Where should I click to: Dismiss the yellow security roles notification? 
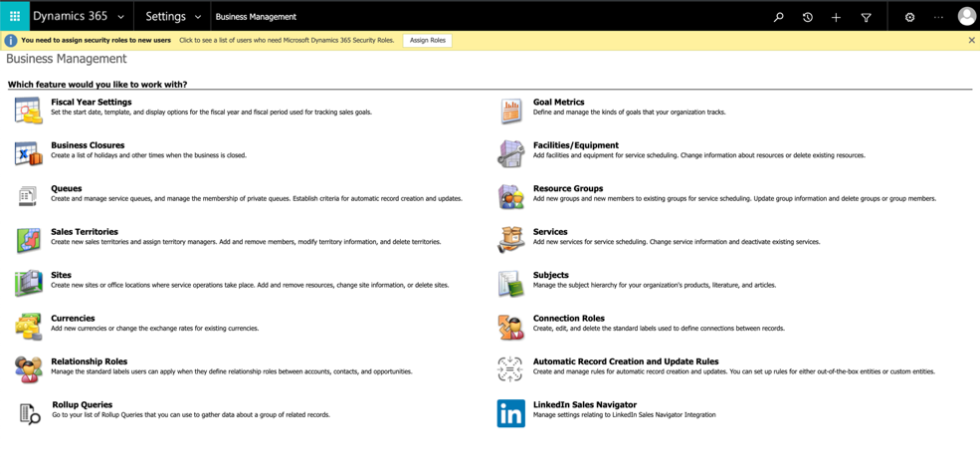tap(971, 40)
